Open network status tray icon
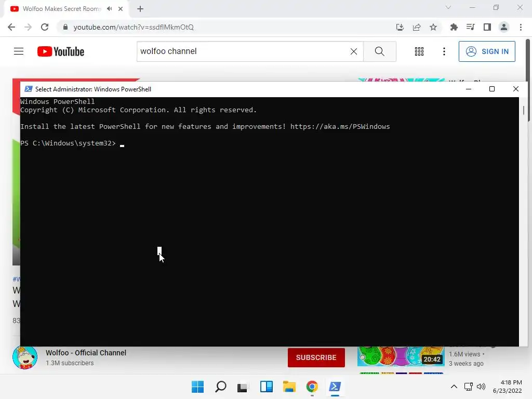Image resolution: width=532 pixels, height=399 pixels. [469, 387]
